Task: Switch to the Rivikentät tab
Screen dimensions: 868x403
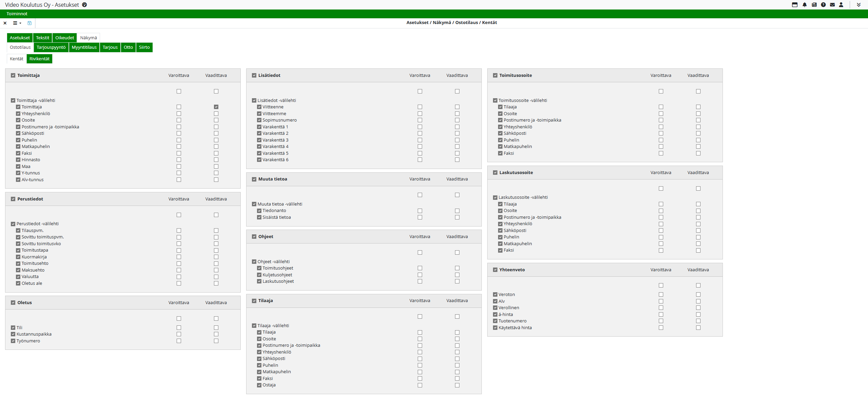Action: point(39,59)
